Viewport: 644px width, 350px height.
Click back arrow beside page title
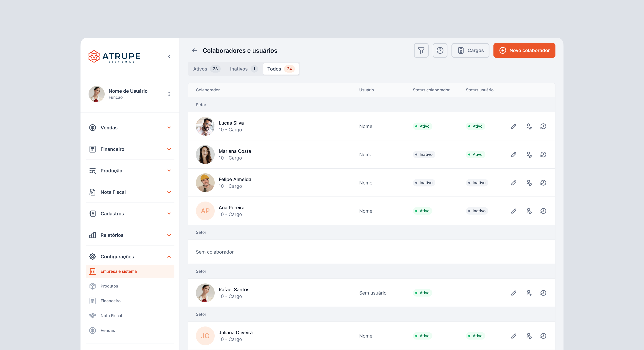[x=195, y=51]
